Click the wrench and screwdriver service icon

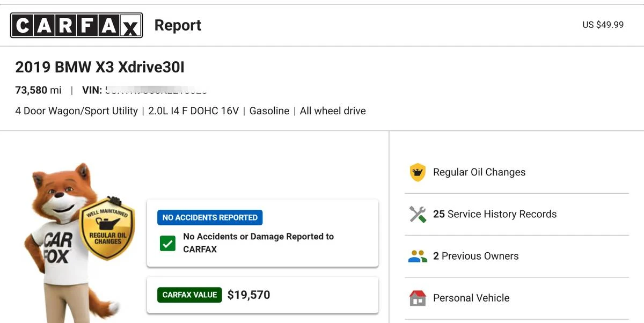pos(418,214)
